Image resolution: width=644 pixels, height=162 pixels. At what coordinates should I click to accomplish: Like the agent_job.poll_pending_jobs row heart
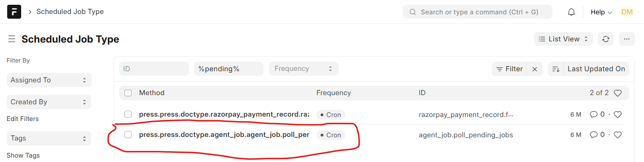(x=618, y=135)
